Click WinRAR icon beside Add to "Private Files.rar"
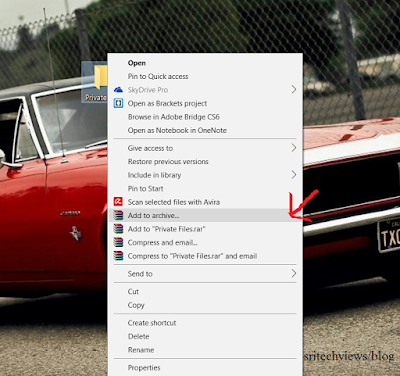The height and width of the screenshot is (376, 400). click(x=118, y=229)
